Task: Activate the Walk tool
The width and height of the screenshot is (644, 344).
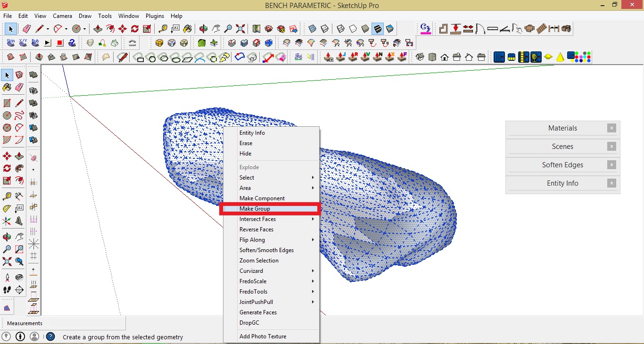Action: click(7, 290)
